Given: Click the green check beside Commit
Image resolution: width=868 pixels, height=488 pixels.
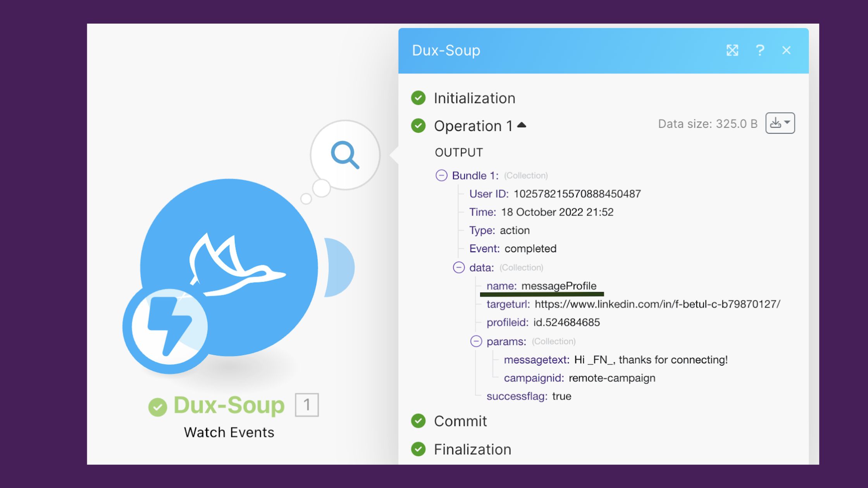Looking at the screenshot, I should point(418,421).
